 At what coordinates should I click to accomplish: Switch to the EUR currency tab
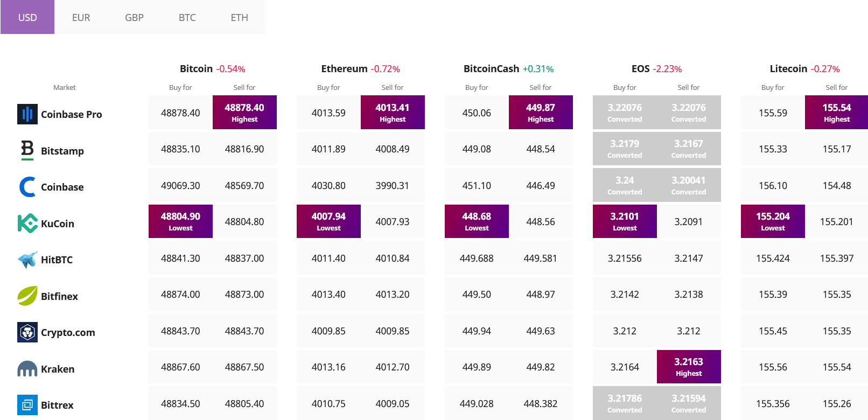coord(81,17)
